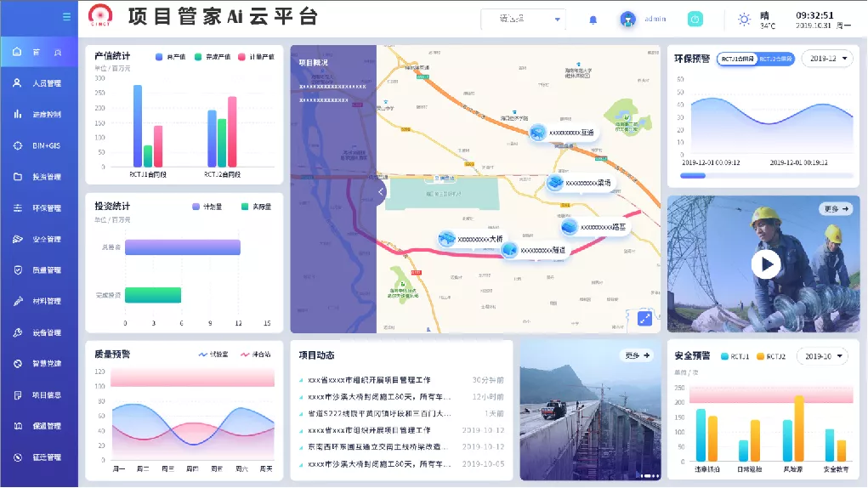Collapse the sidebar with the hamburger icon

pyautogui.click(x=67, y=17)
